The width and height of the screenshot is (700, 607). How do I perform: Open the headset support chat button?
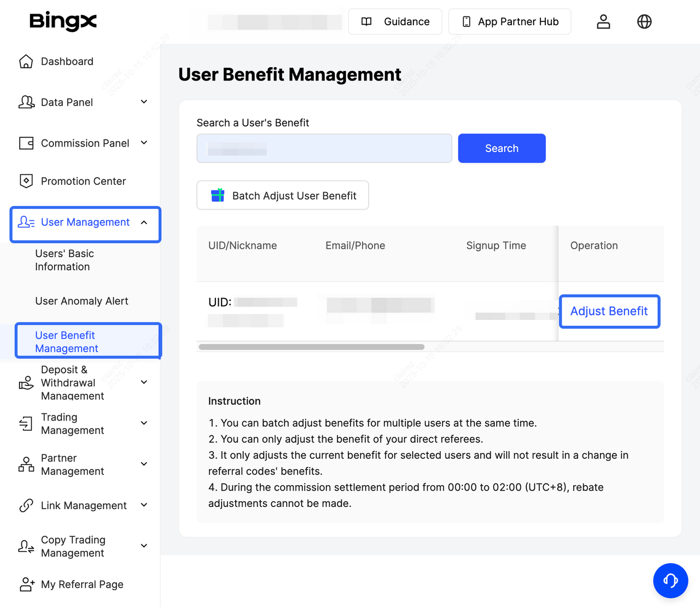pyautogui.click(x=670, y=580)
